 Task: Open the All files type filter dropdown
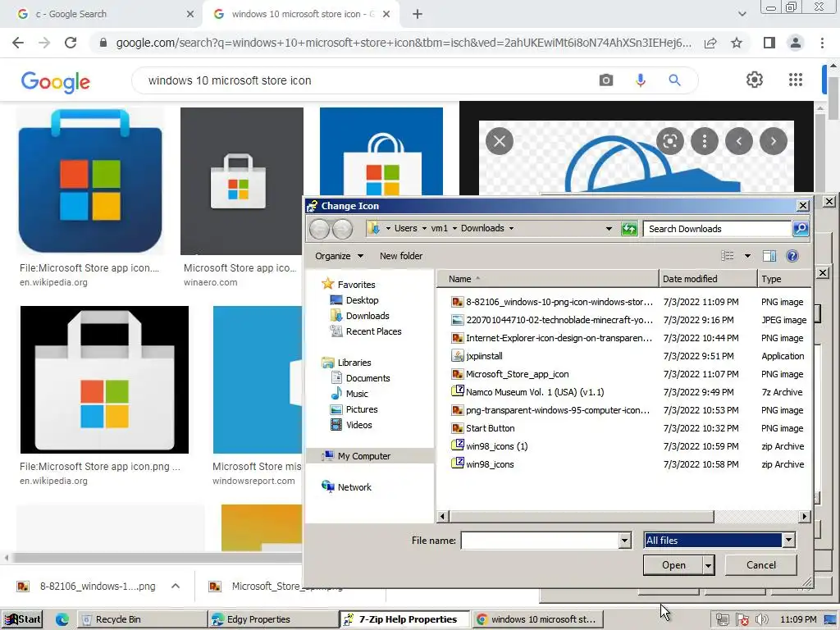(x=788, y=541)
